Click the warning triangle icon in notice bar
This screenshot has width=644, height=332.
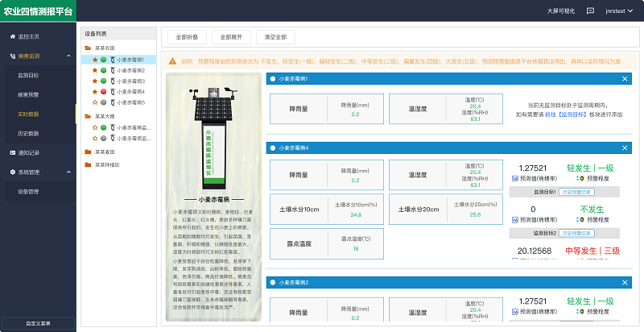click(172, 61)
